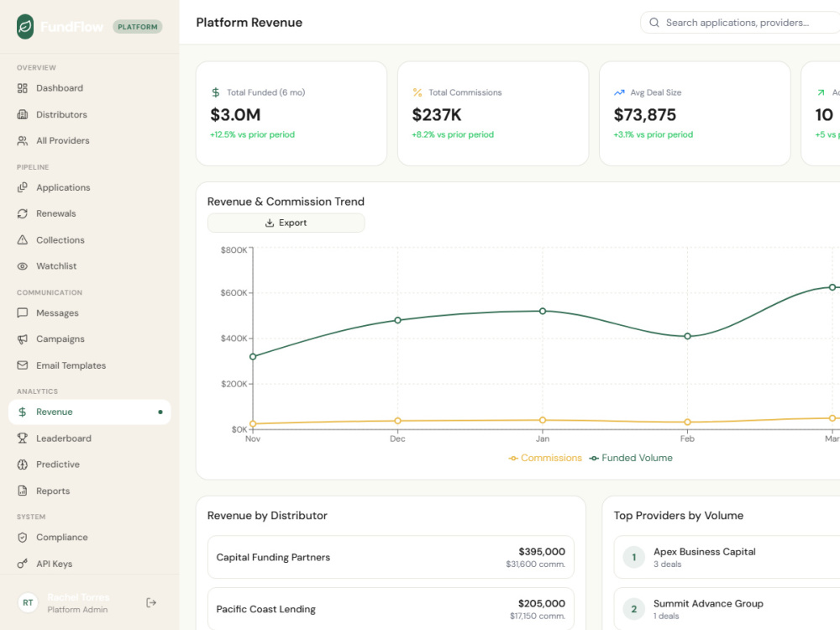The width and height of the screenshot is (840, 630).
Task: Click the Jan funded volume data point
Action: click(543, 312)
